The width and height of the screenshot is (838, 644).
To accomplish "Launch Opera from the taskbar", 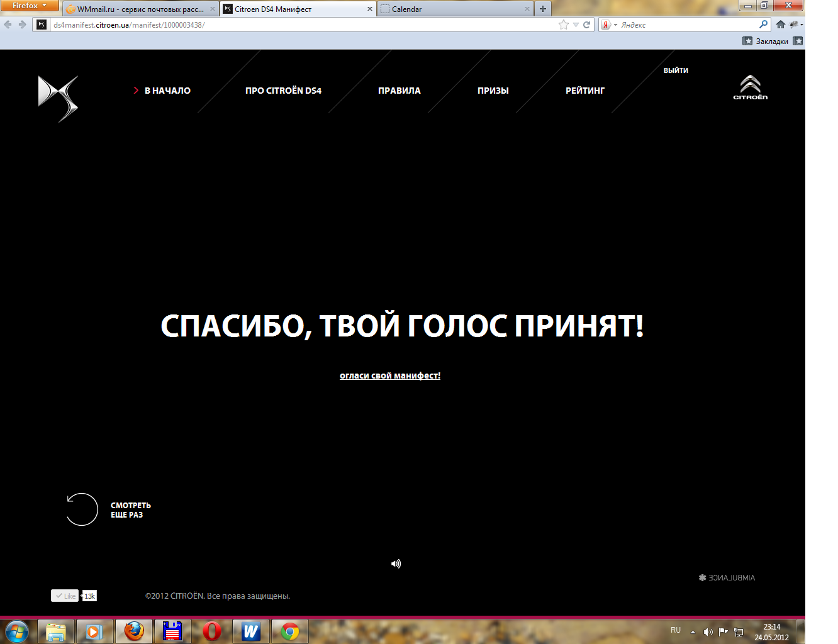I will coord(212,631).
